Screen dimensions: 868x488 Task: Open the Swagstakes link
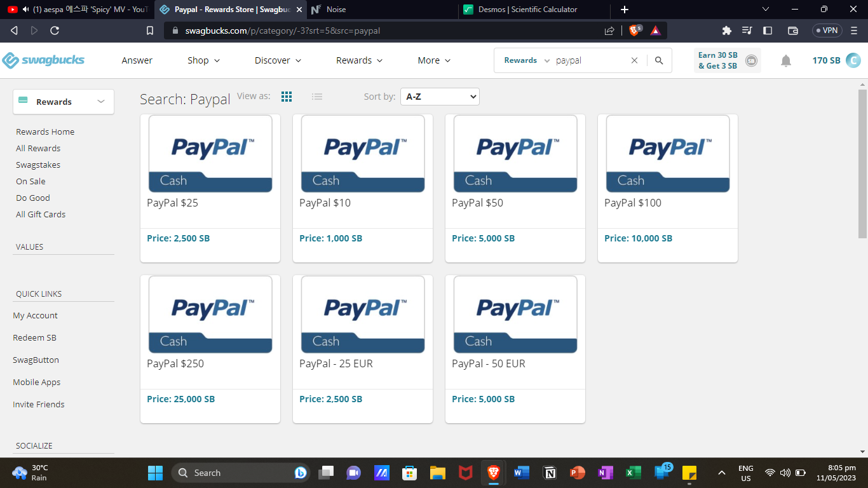38,165
